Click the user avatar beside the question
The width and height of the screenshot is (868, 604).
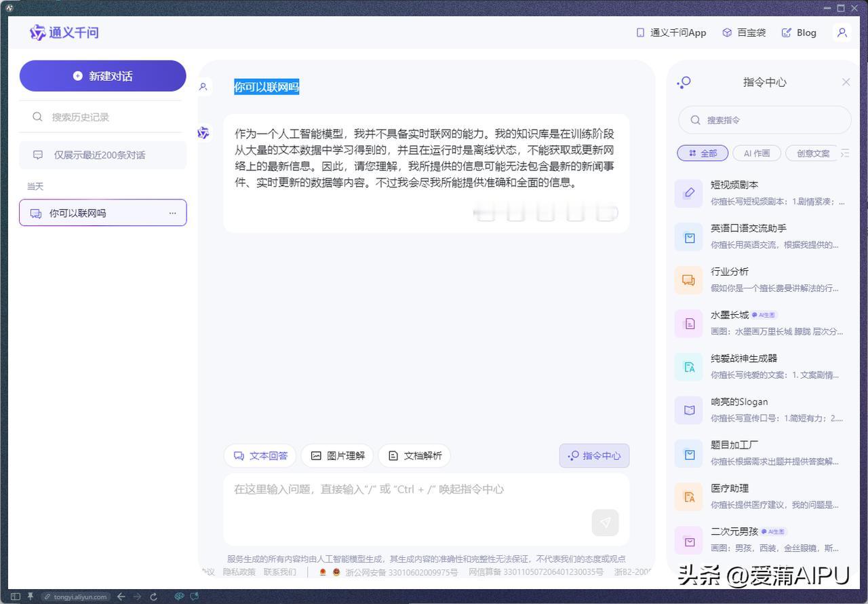tap(203, 87)
